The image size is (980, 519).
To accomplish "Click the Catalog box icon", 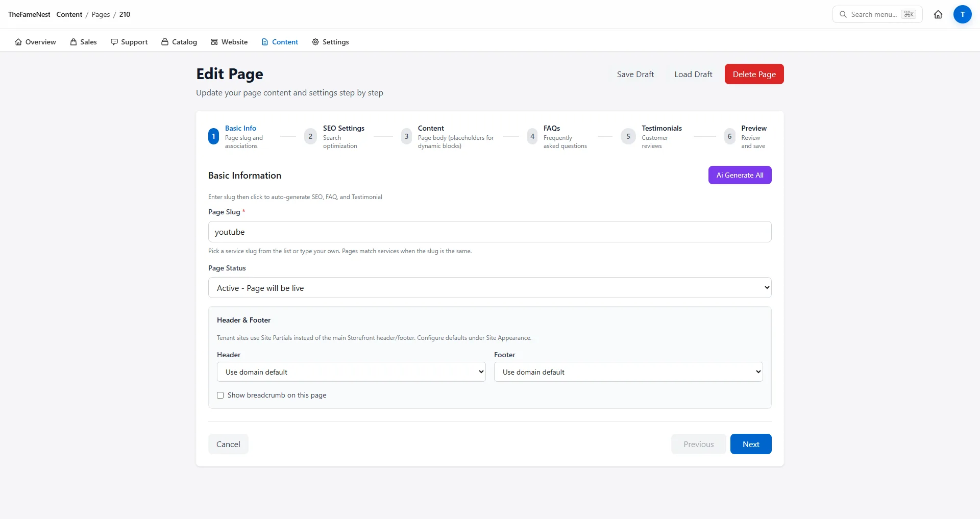I will click(165, 42).
